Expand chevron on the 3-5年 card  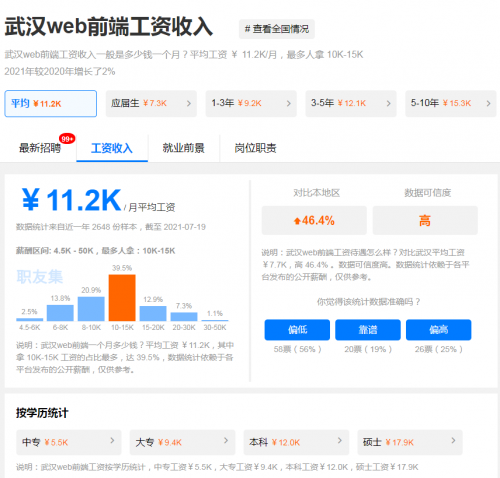[x=389, y=104]
